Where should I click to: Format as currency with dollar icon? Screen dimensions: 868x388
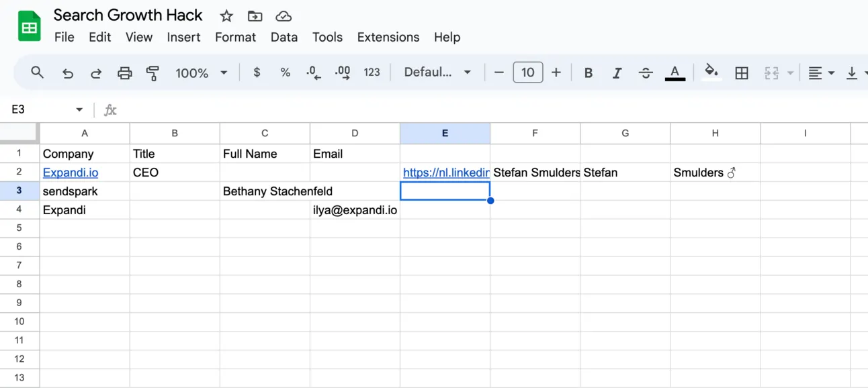coord(257,72)
